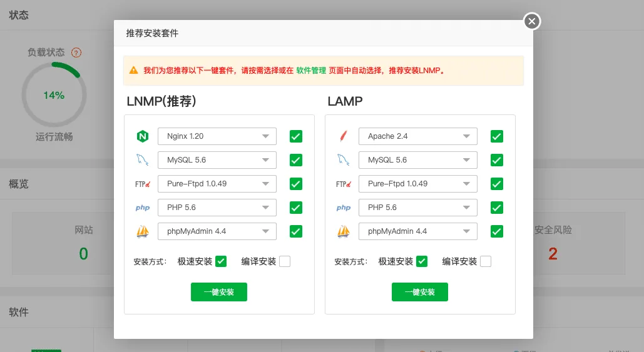644x352 pixels.
Task: Click the LNMP(推荐) heading
Action: (161, 101)
